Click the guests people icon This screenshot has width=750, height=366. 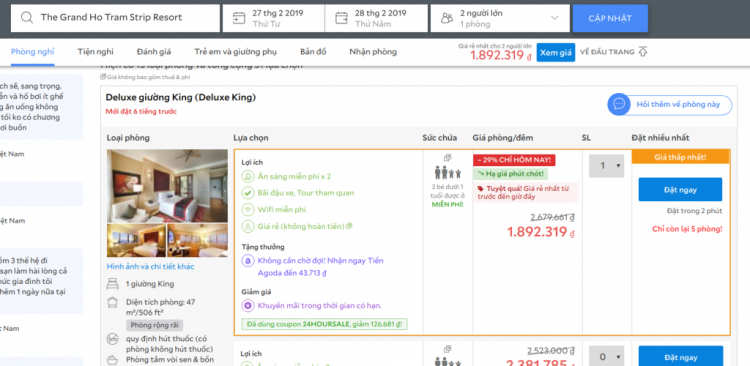tap(447, 18)
